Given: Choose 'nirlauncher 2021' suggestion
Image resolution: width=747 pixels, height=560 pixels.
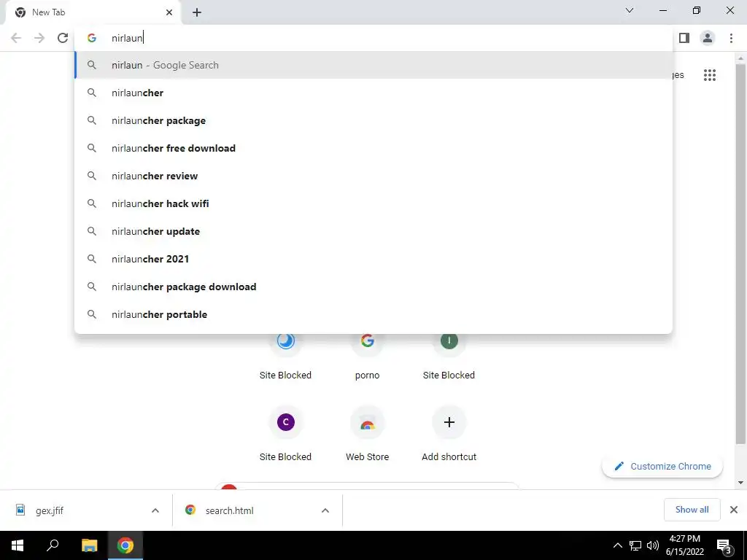Looking at the screenshot, I should pos(373,259).
